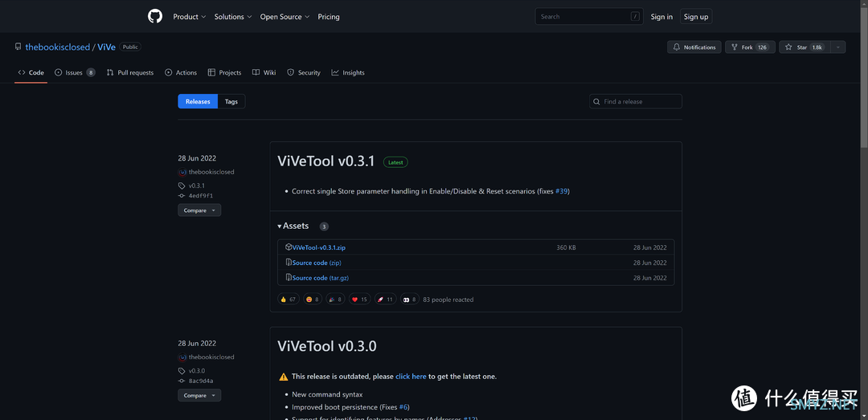
Task: Open the ViVeTool v0.3.1 release title
Action: [x=326, y=161]
